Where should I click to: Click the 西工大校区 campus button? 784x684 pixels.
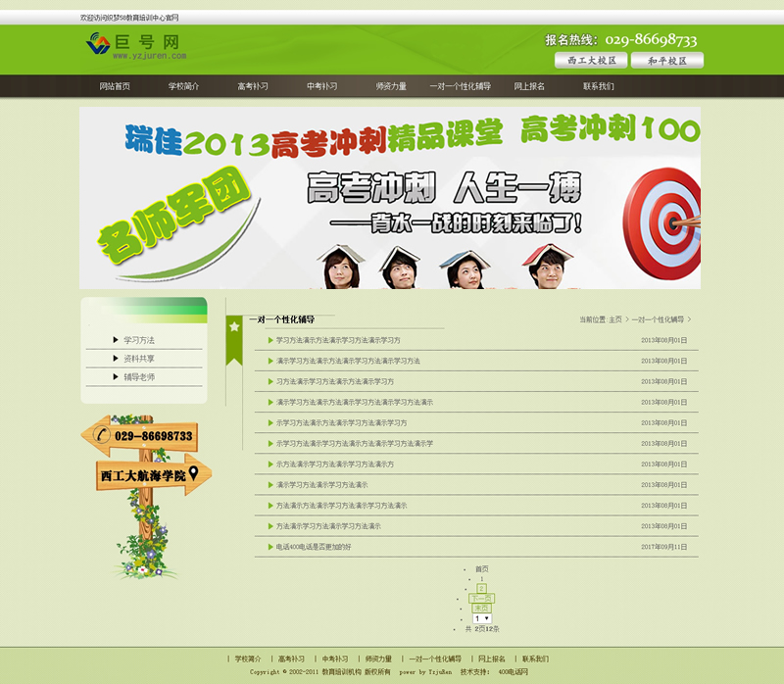[x=592, y=61]
